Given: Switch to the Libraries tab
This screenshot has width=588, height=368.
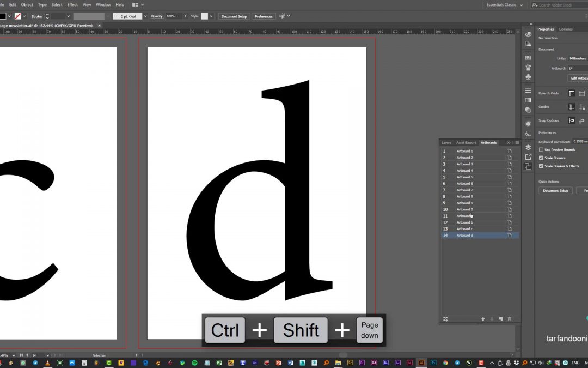Looking at the screenshot, I should (566, 29).
